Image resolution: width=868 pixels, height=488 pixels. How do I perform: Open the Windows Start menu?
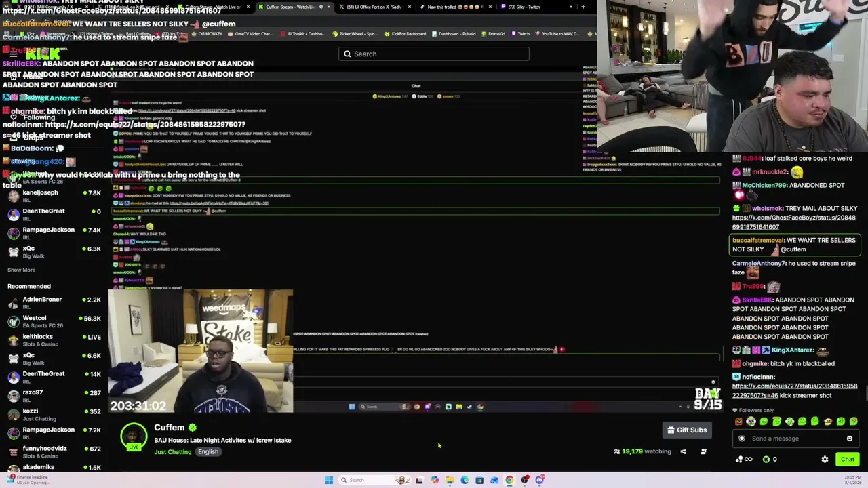329,480
